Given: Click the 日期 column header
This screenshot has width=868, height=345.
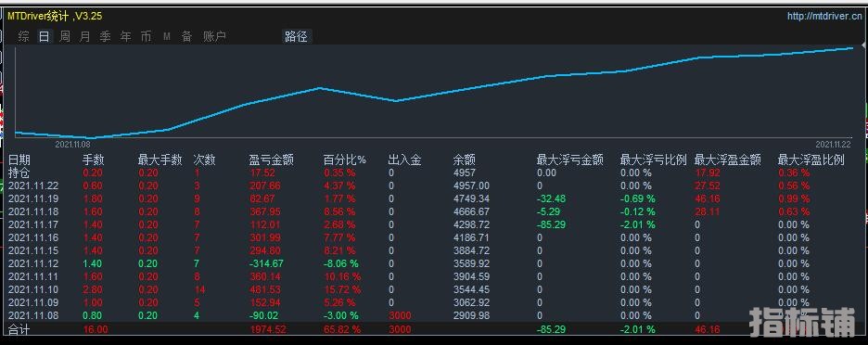Looking at the screenshot, I should click(19, 160).
